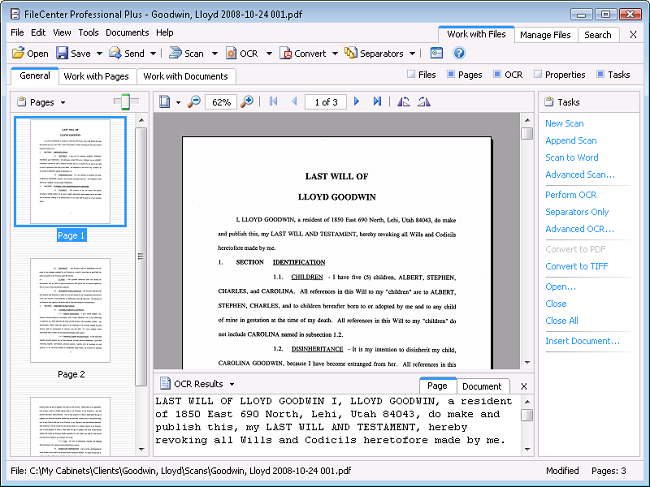
Task: Click the zoom percentage field showing 62%
Action: pyautogui.click(x=221, y=102)
